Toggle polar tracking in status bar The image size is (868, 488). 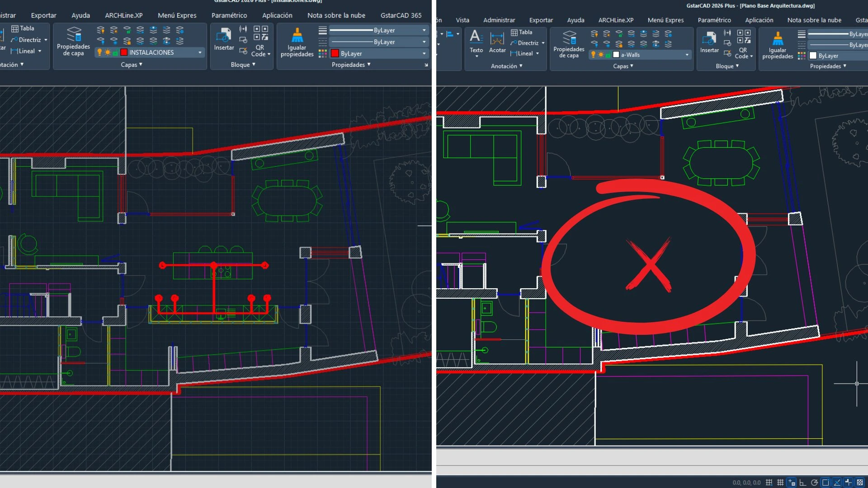(814, 483)
